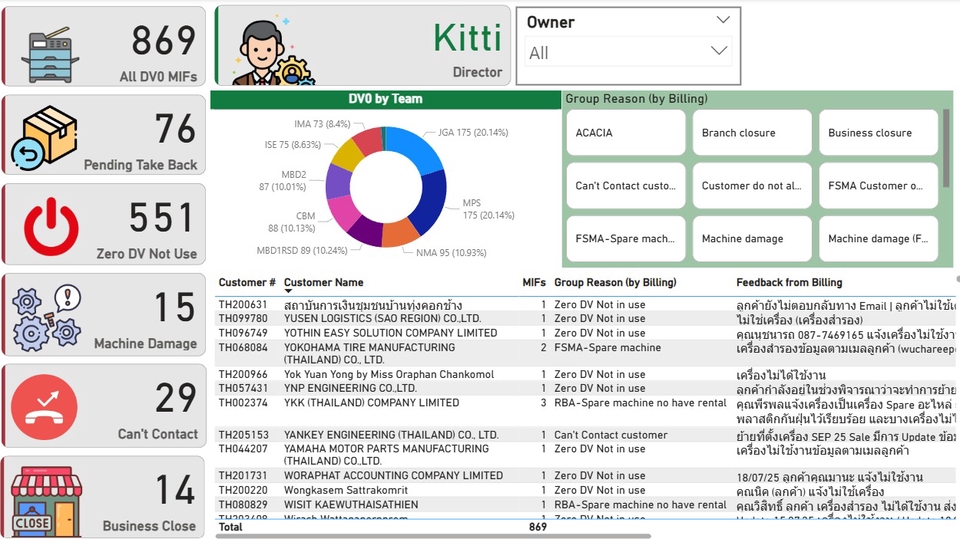Select the Branch closure reason filter

coord(752,133)
